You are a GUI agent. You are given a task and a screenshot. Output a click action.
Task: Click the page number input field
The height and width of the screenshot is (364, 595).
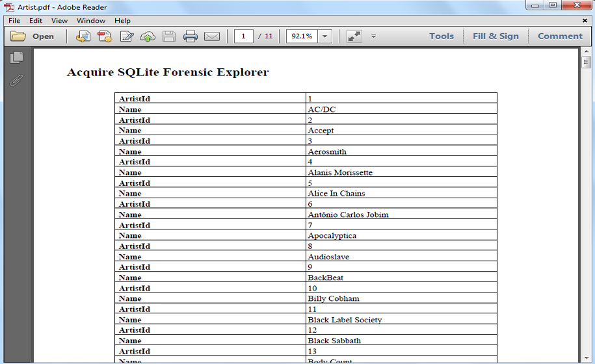coord(244,36)
